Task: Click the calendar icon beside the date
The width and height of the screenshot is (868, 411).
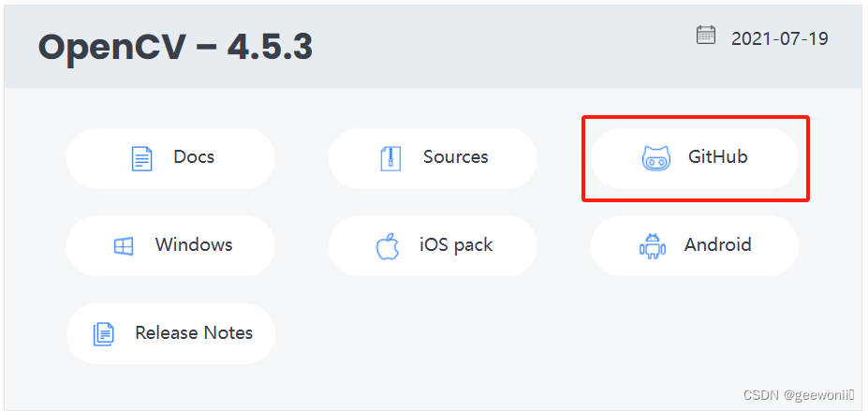Action: tap(705, 36)
